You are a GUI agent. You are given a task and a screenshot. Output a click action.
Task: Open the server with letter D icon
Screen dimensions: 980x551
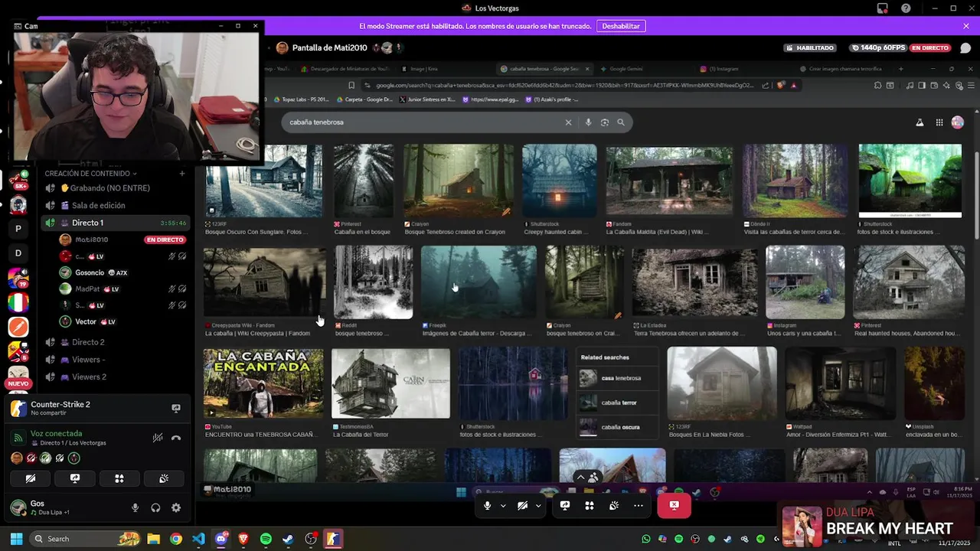18,253
